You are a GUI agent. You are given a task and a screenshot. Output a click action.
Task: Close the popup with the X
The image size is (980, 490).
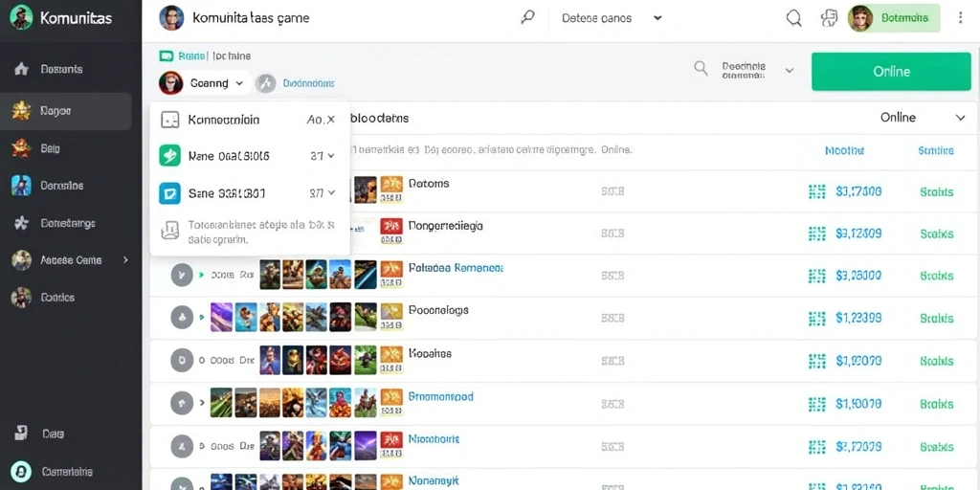coord(330,120)
